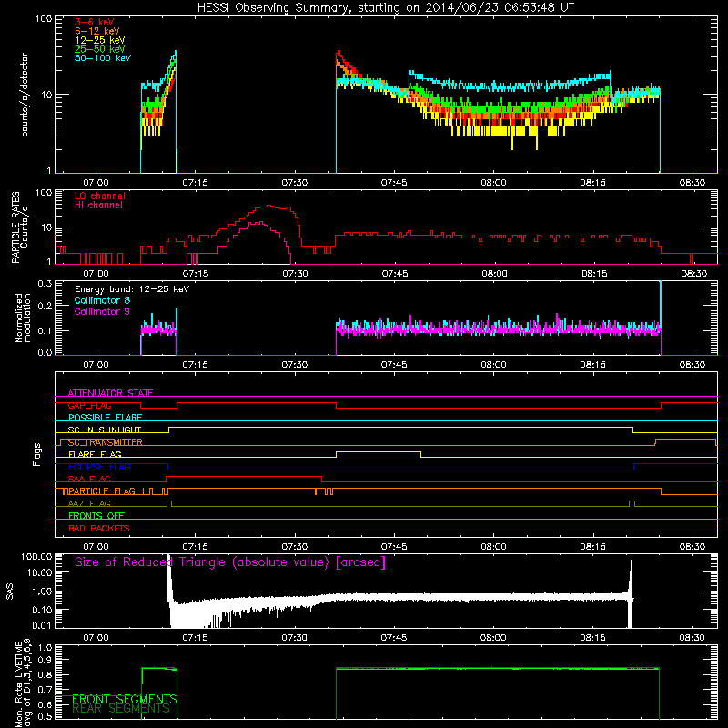728x728 pixels.
Task: Pick the 25-50 keV legend label
Action: (x=100, y=49)
